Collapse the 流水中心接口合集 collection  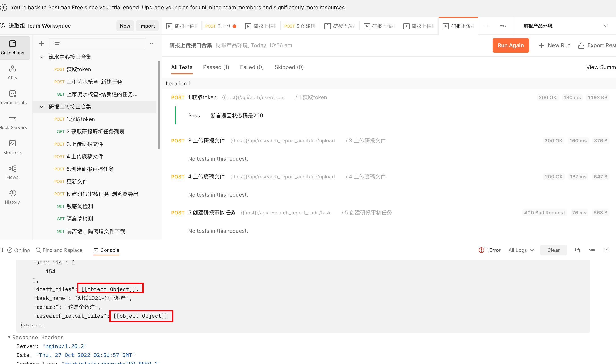coord(41,57)
